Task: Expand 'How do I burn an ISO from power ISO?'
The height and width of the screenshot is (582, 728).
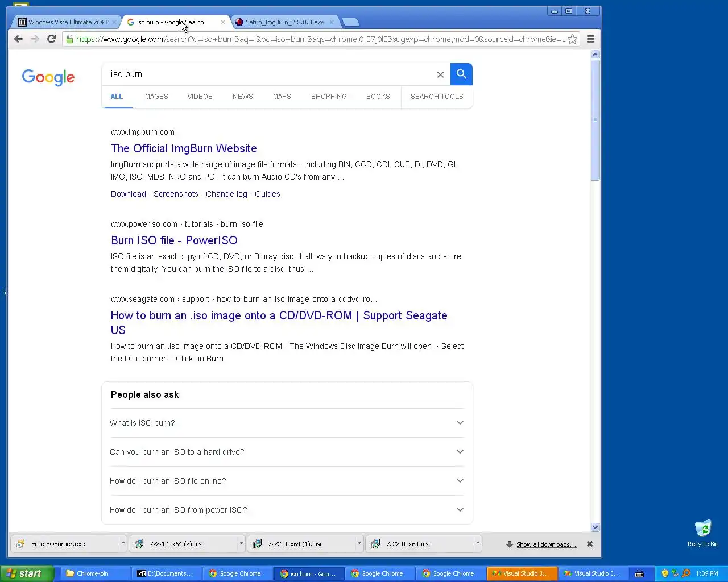Action: click(287, 510)
